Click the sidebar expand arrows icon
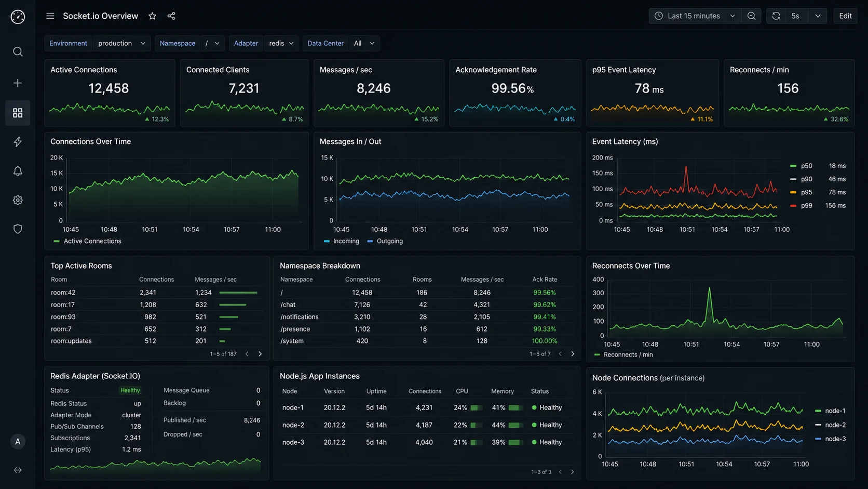The width and height of the screenshot is (868, 489). coord(18,470)
